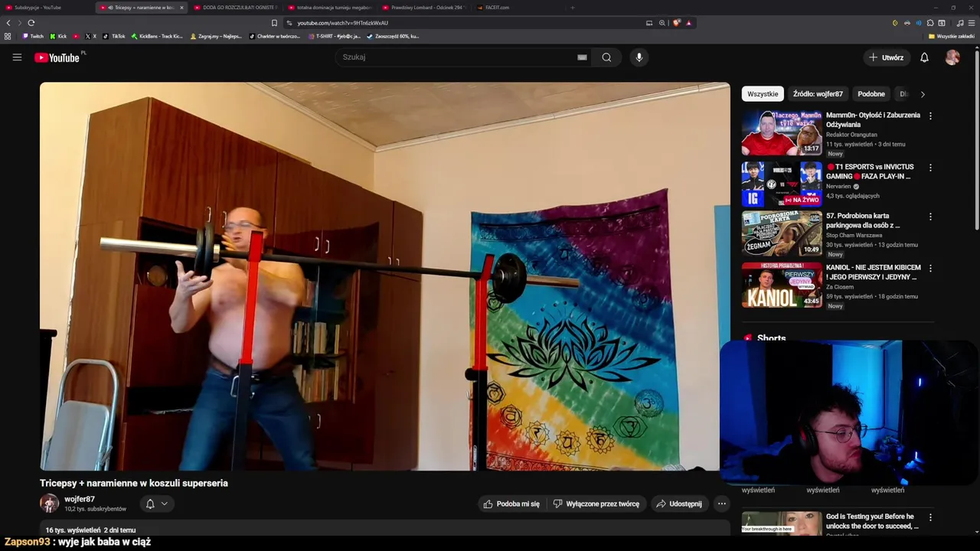Go to the YouTube home logo
Screen dimensions: 980x551
point(57,57)
